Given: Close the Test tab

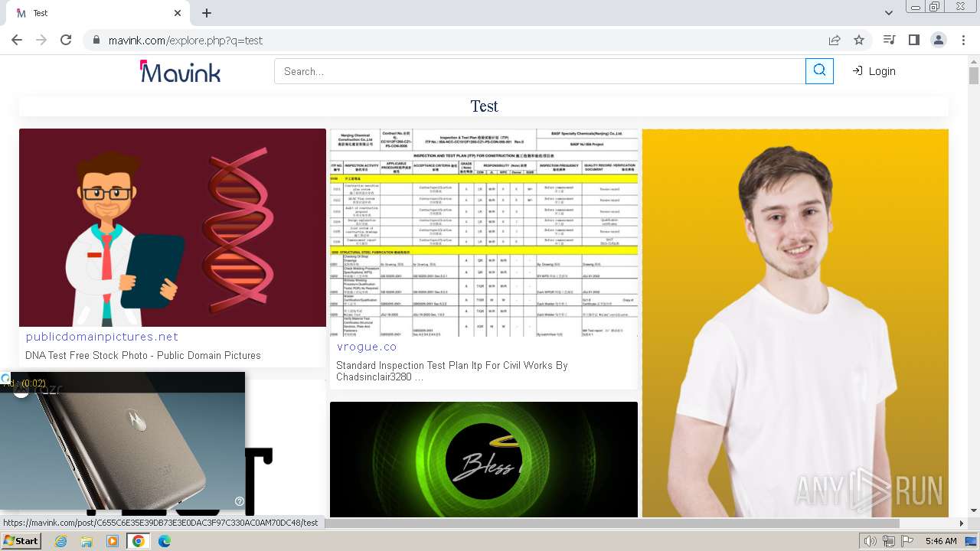Looking at the screenshot, I should point(178,13).
